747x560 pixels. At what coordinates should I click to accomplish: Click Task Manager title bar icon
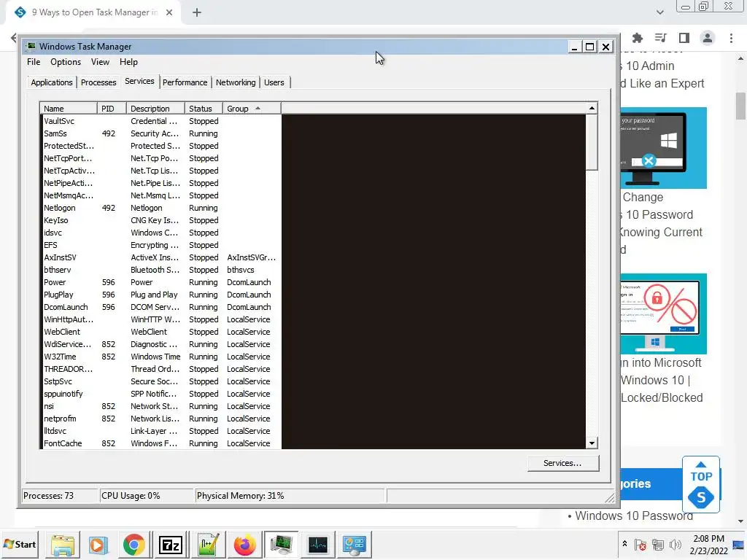tap(31, 46)
